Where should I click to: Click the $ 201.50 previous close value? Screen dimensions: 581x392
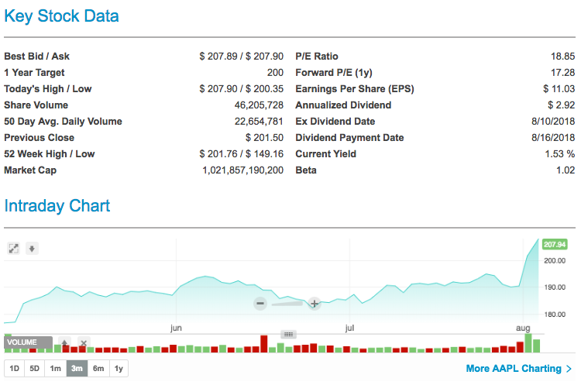pos(265,138)
